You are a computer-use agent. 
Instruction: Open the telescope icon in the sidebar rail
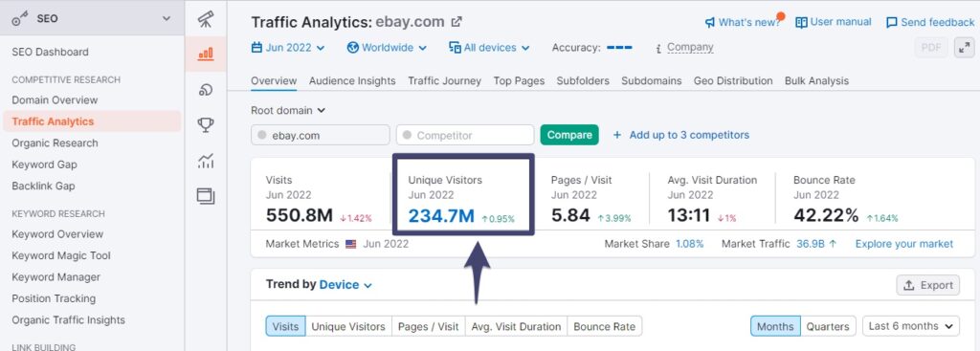pos(206,19)
